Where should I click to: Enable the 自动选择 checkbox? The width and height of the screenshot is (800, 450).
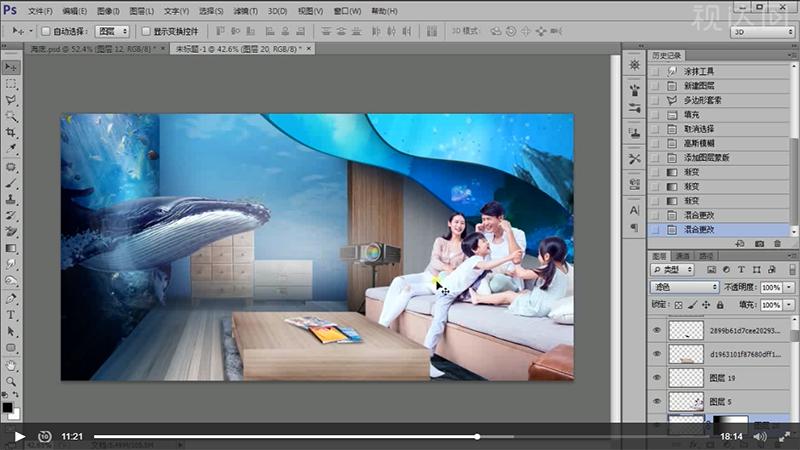(45, 32)
